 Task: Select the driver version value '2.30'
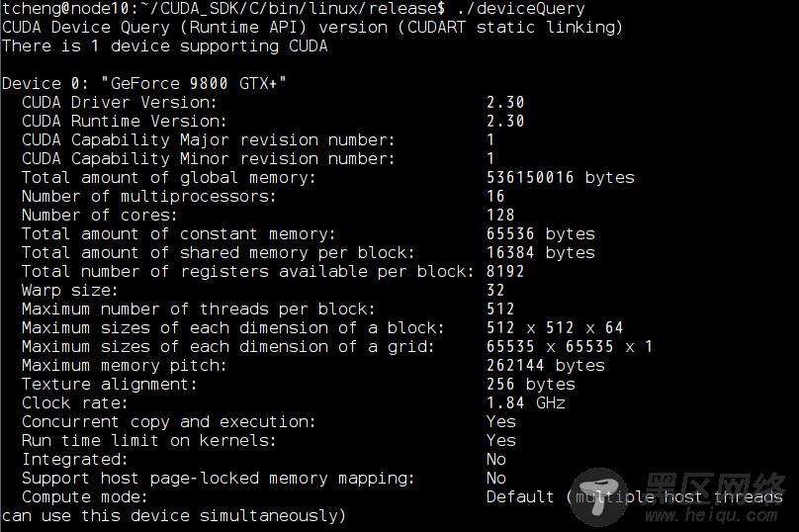click(505, 103)
